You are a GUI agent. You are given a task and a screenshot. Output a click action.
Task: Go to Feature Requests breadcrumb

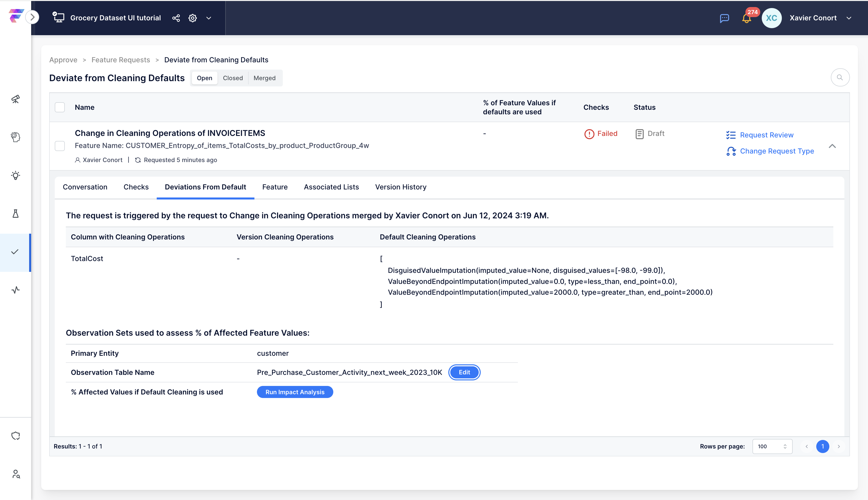[x=121, y=60]
